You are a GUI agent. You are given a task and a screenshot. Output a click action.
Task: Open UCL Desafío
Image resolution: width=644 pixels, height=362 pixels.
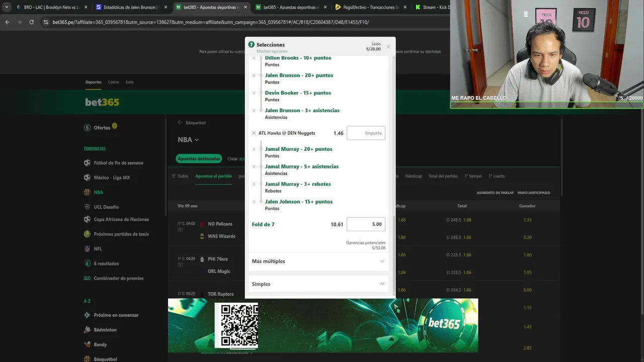[106, 207]
